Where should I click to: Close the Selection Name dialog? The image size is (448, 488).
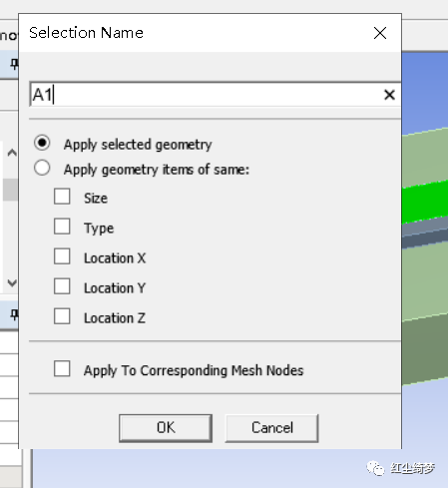[x=380, y=33]
